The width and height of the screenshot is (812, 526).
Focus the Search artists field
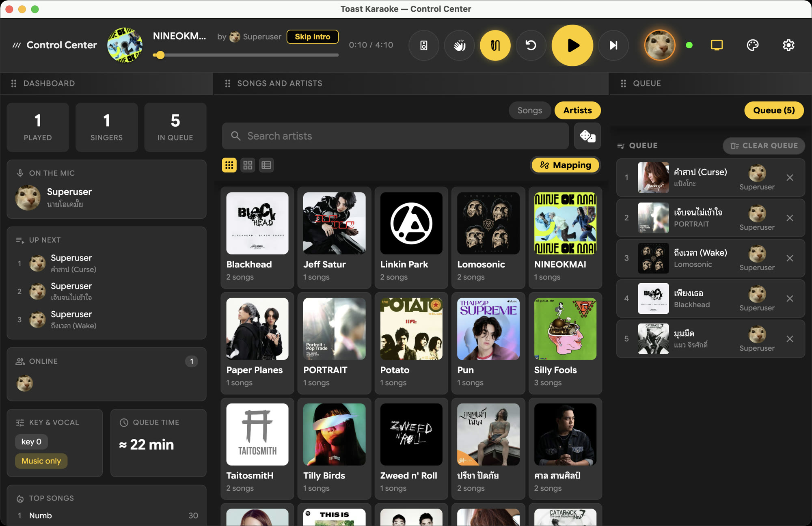(395, 136)
